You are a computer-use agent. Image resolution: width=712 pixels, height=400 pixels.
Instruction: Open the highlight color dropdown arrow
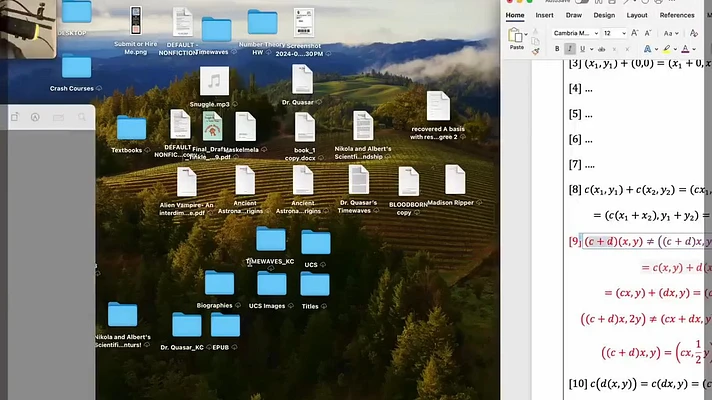point(675,49)
